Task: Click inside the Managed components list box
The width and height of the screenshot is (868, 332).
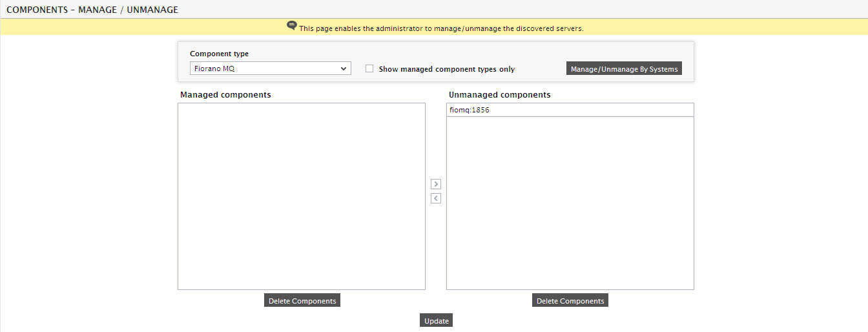Action: coord(302,196)
